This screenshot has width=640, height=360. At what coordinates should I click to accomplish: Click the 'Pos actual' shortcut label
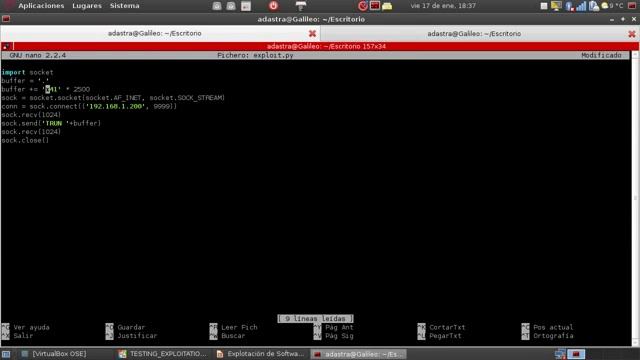553,327
